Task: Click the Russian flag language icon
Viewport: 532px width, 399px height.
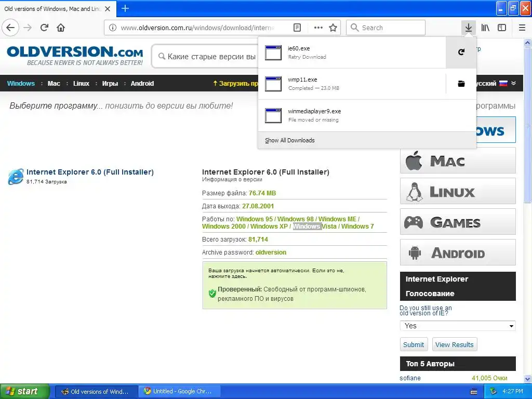Action: click(x=503, y=83)
